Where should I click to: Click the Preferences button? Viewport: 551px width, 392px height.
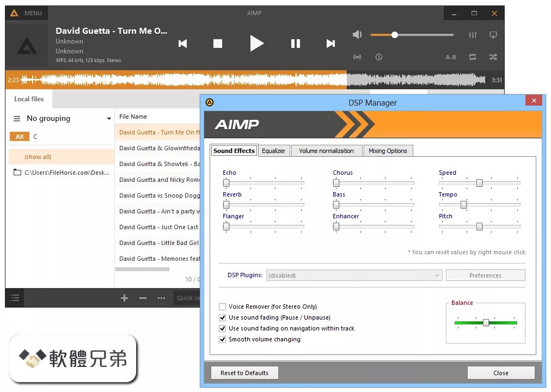tap(485, 275)
